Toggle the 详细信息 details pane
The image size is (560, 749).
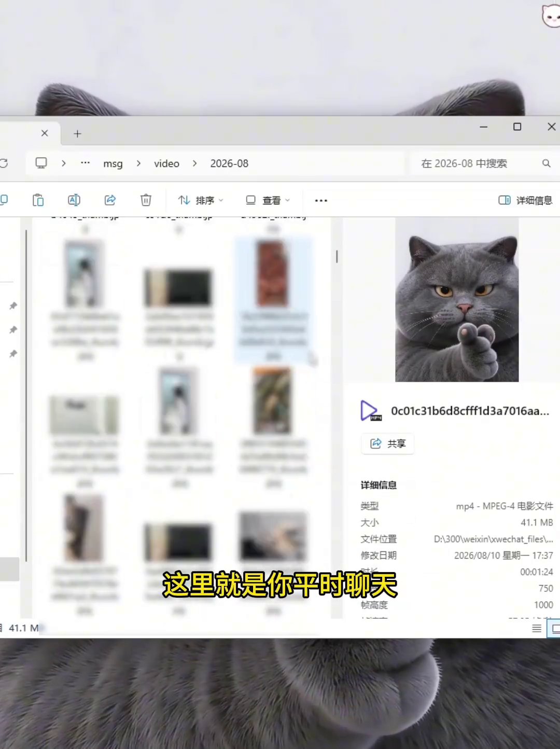(525, 200)
